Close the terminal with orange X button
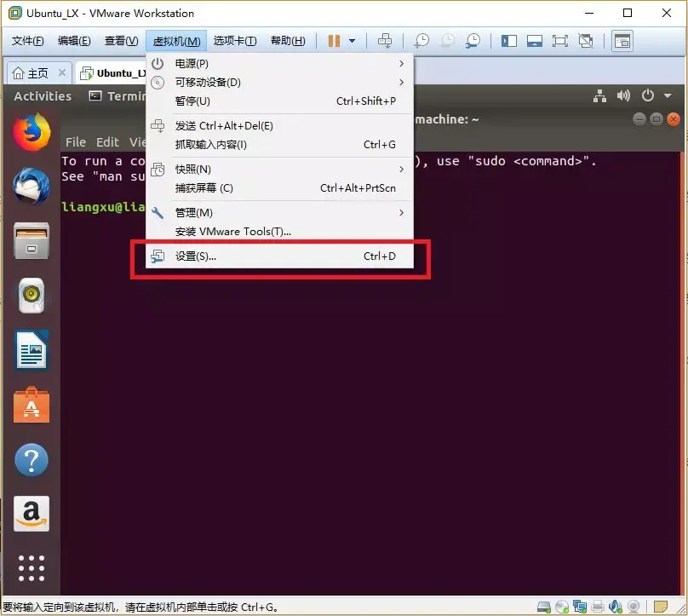The height and width of the screenshot is (616, 688). point(673,119)
